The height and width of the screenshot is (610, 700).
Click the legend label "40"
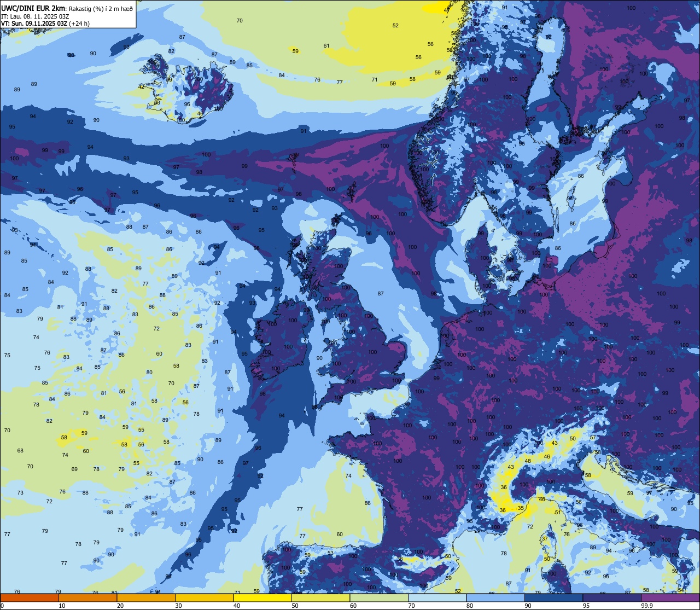coord(237,606)
